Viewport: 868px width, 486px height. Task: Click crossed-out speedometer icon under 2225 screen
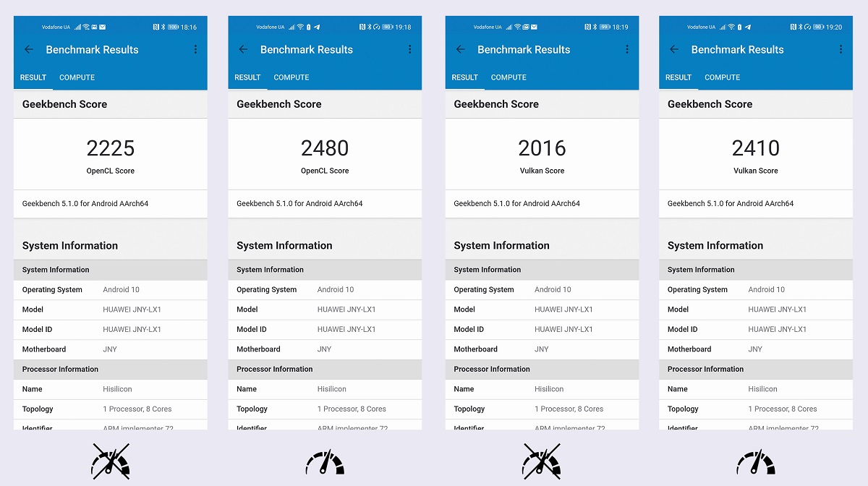[x=111, y=462]
